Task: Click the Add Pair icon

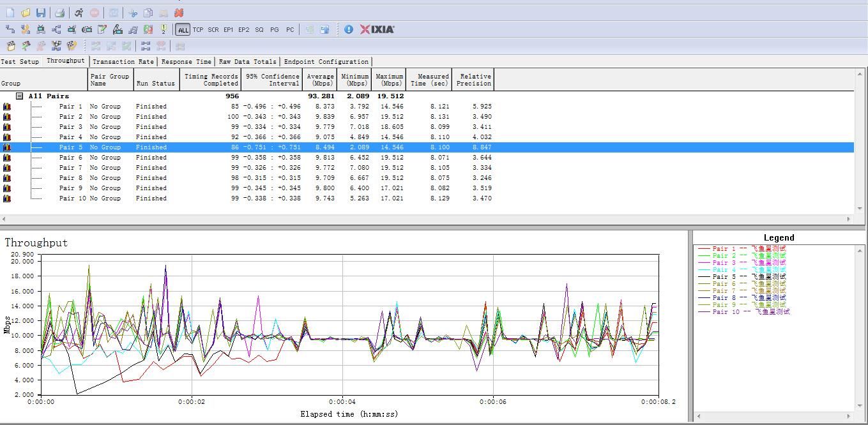Action: (x=10, y=29)
